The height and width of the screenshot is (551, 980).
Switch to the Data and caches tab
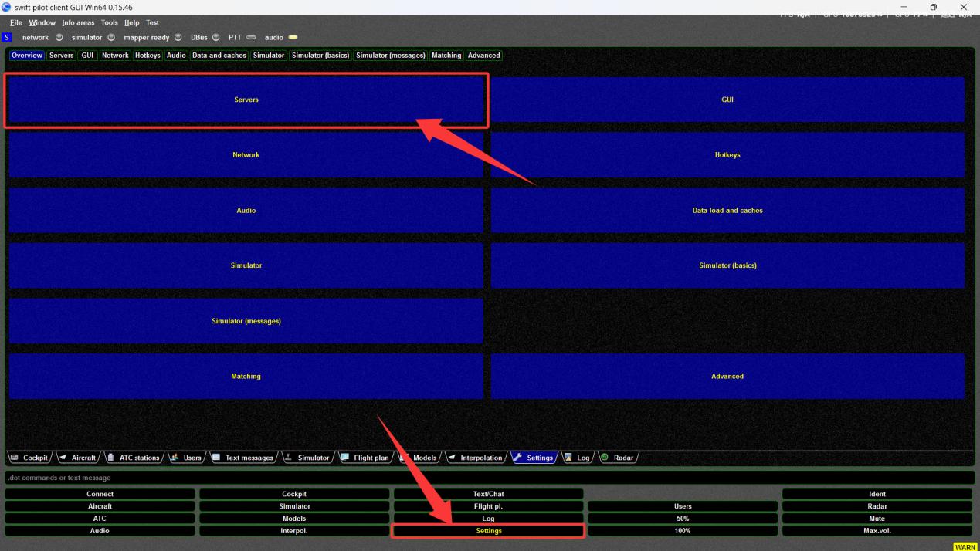pos(219,56)
